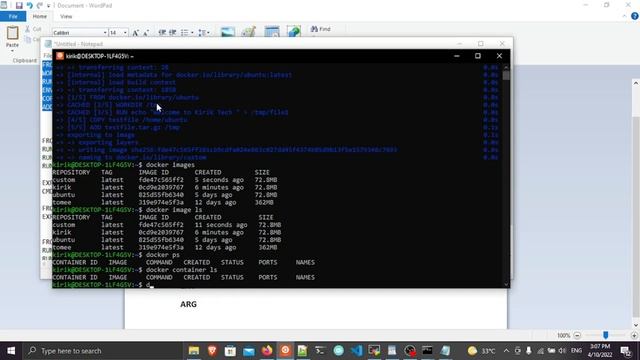Click the taskbar clock showing 3:07 PM
Image resolution: width=640 pixels, height=360 pixels.
point(600,351)
